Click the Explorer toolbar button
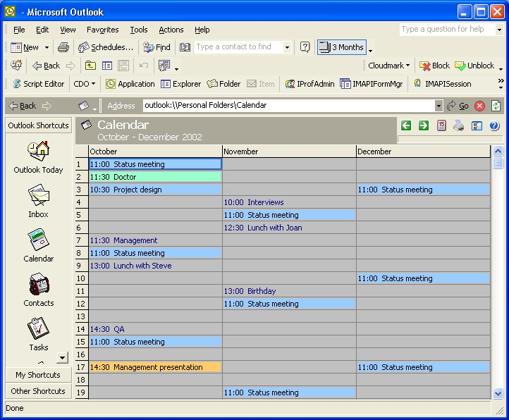The height and width of the screenshot is (420, 509). (x=180, y=84)
